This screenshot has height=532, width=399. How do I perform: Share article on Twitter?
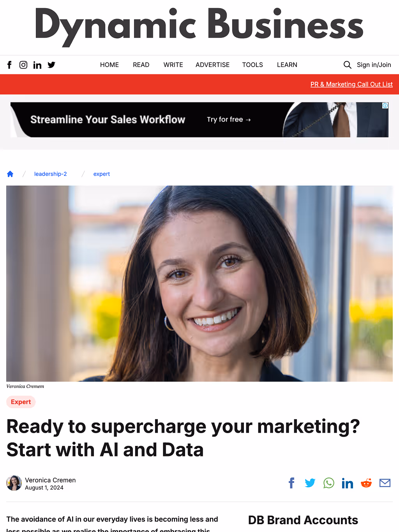(310, 483)
